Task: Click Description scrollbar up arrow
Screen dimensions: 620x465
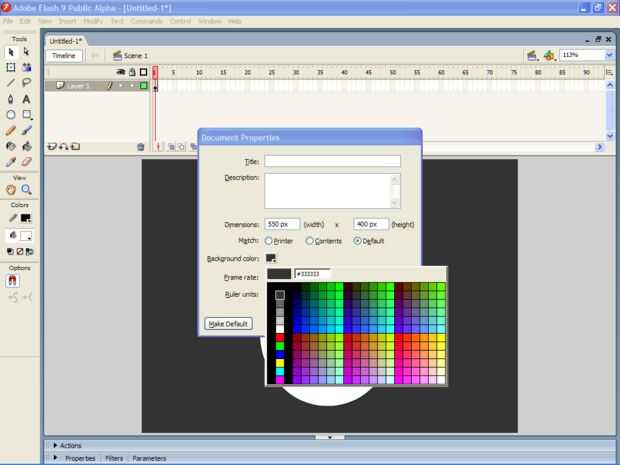Action: (395, 179)
